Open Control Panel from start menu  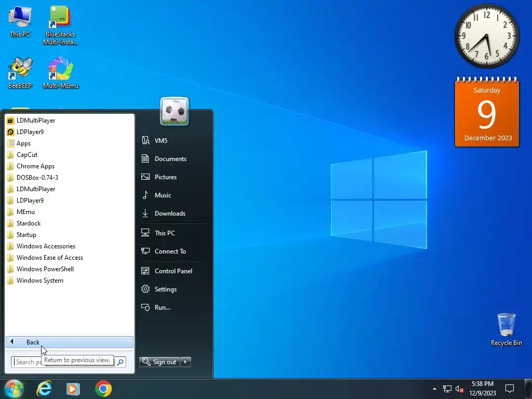click(173, 271)
